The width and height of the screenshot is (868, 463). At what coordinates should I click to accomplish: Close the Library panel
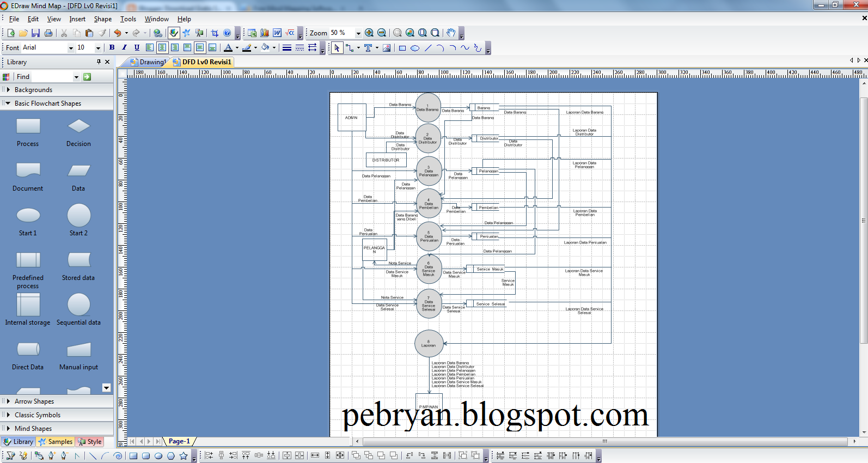107,62
